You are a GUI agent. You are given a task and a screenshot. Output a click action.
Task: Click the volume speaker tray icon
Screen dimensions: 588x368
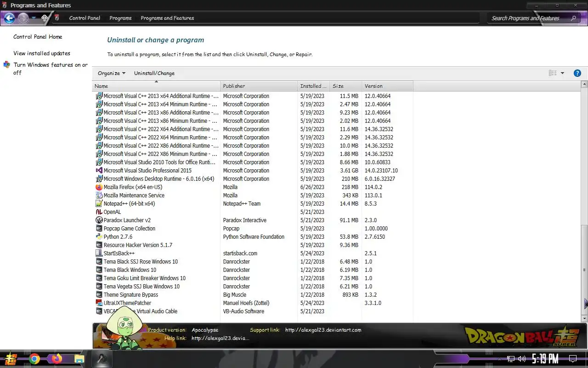tap(521, 359)
